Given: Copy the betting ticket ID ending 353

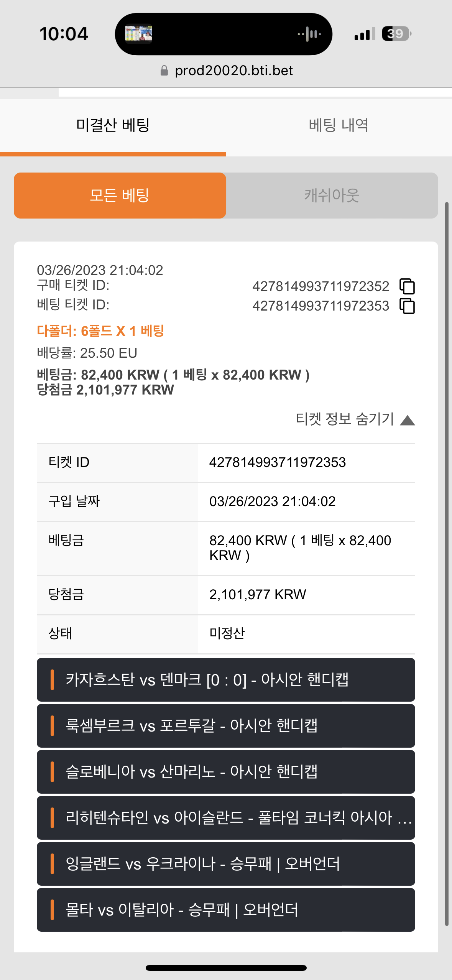Looking at the screenshot, I should (407, 306).
